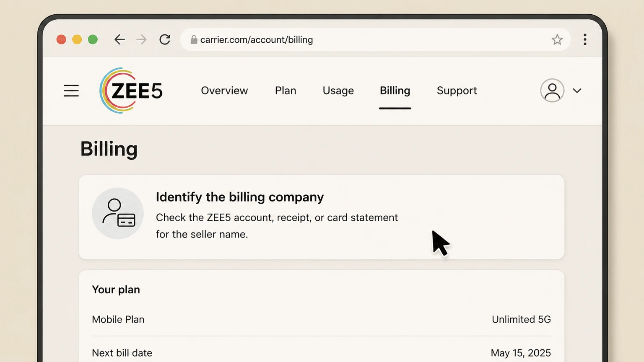Image resolution: width=644 pixels, height=362 pixels.
Task: Click the 'Mobile Plan' label
Action: pyautogui.click(x=118, y=319)
